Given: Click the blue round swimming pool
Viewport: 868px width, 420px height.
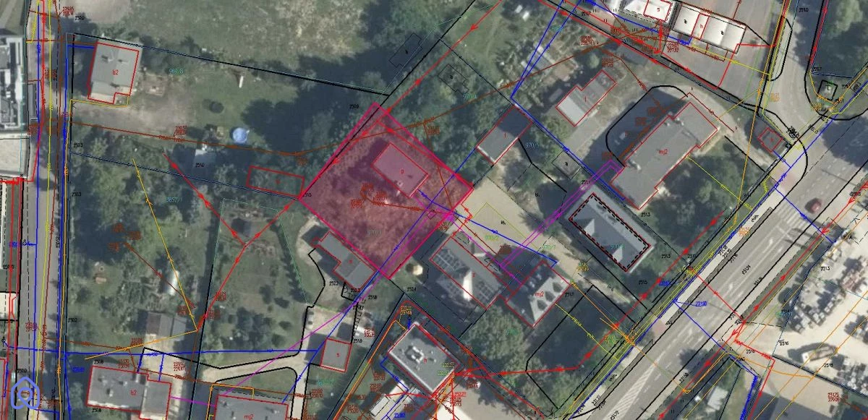Looking at the screenshot, I should click(x=238, y=135).
